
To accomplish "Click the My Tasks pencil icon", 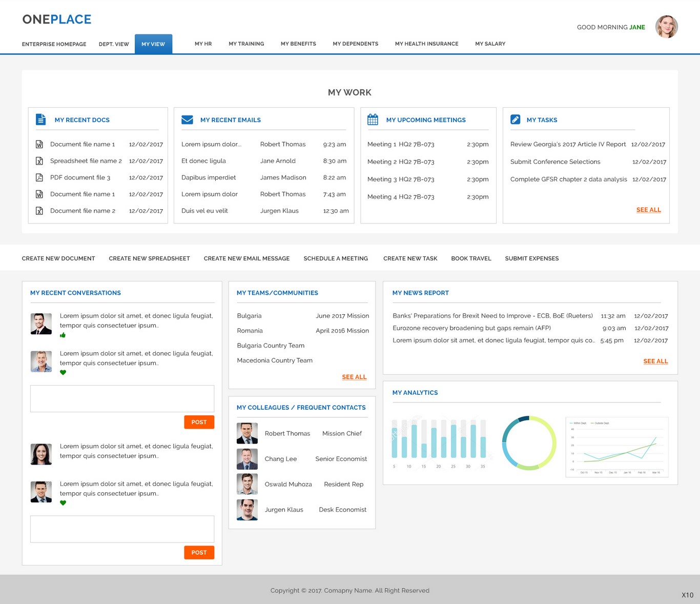I will pos(516,119).
